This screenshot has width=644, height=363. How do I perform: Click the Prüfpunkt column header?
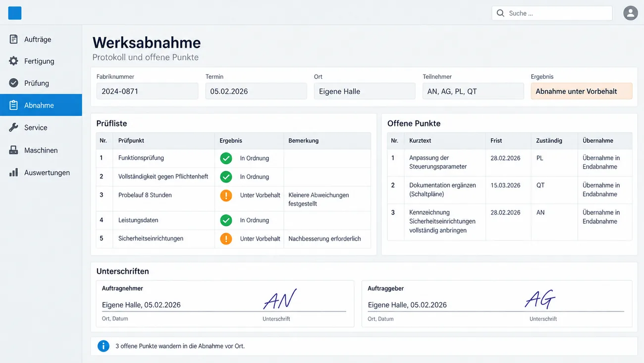[131, 141]
